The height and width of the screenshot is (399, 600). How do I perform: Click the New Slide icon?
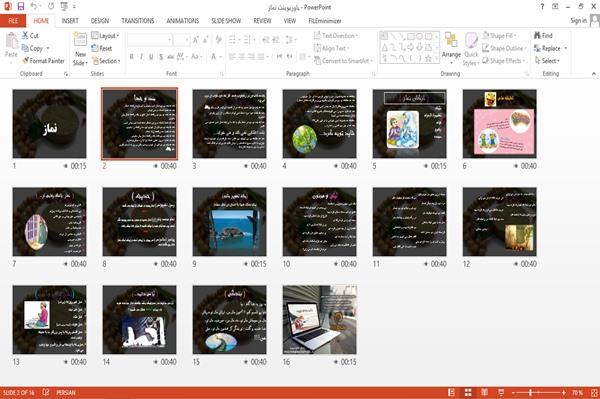coord(80,40)
